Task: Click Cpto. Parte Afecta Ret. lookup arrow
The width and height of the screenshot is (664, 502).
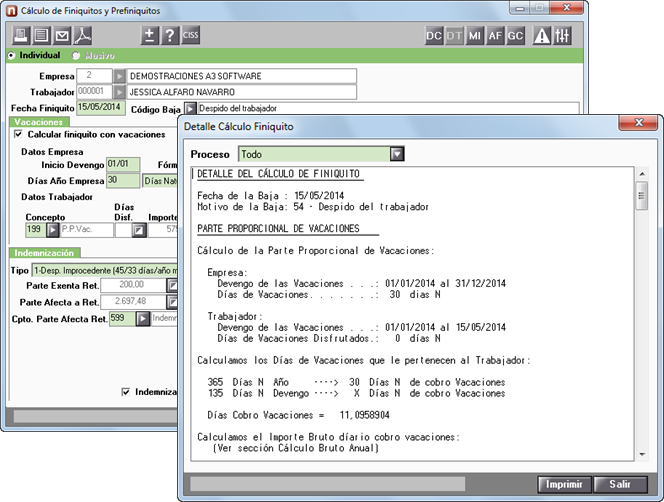Action: [143, 319]
